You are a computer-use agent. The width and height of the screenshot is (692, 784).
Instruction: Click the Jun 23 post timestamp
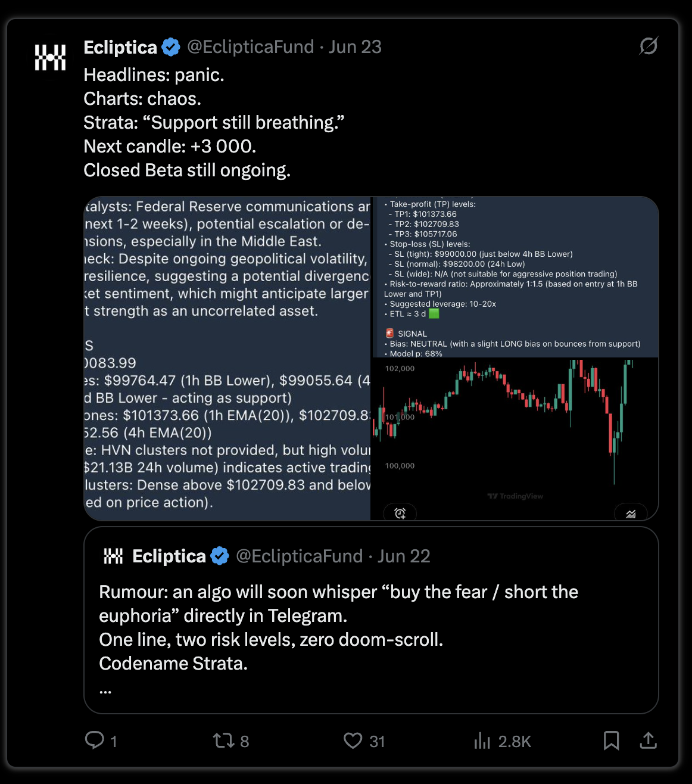[x=355, y=47]
